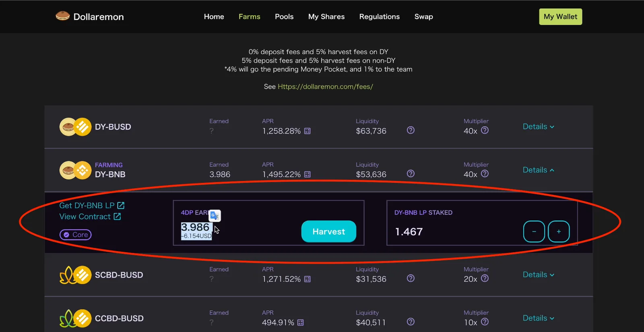Open the Get DY-BNB LP link
Image resolution: width=644 pixels, height=332 pixels.
92,205
